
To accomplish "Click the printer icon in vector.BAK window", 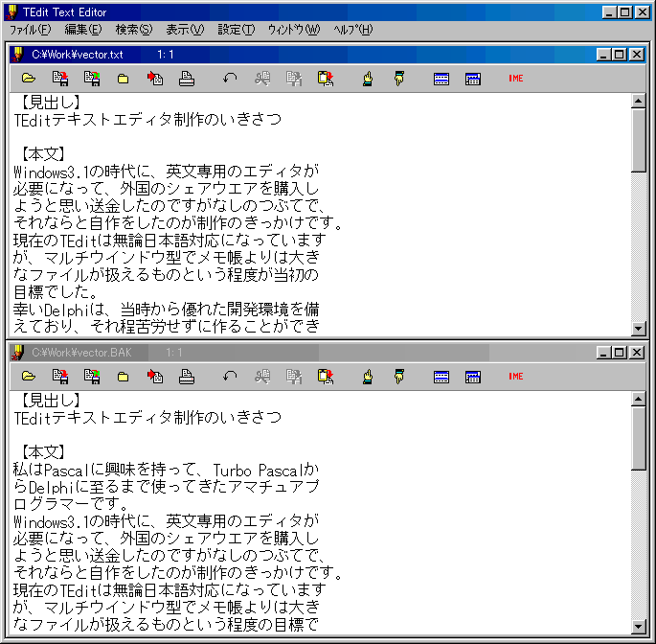I will (x=187, y=376).
